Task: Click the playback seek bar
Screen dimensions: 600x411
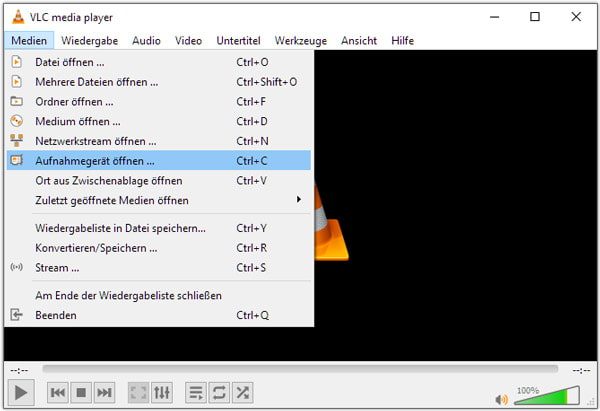Action: 300,369
